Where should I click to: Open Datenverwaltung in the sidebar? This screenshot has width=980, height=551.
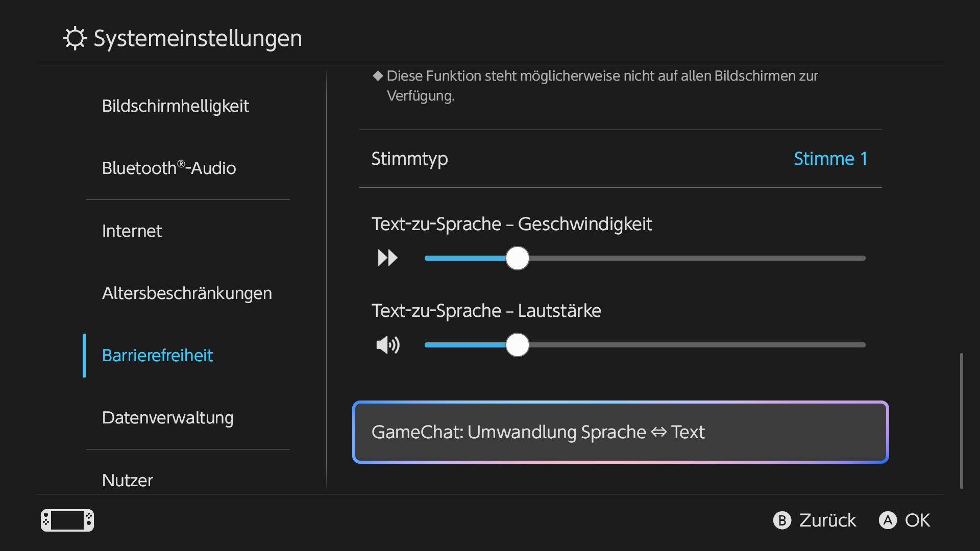(167, 418)
